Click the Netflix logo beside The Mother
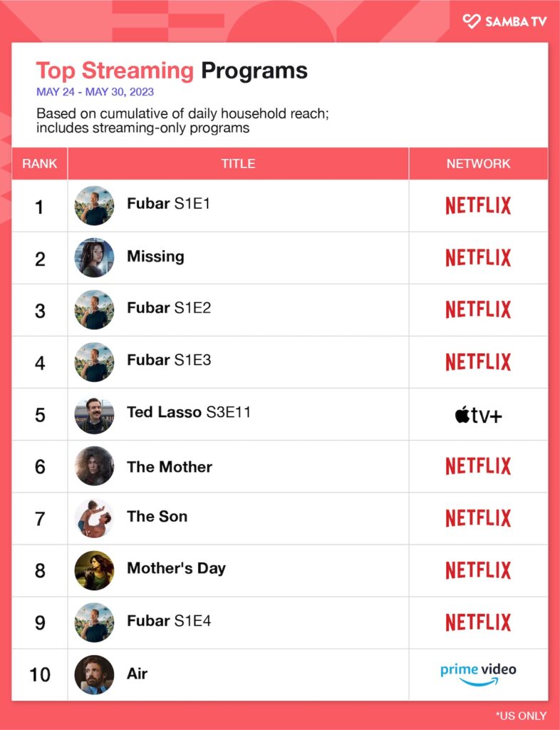Screen dimensions: 560x730 coord(478,466)
